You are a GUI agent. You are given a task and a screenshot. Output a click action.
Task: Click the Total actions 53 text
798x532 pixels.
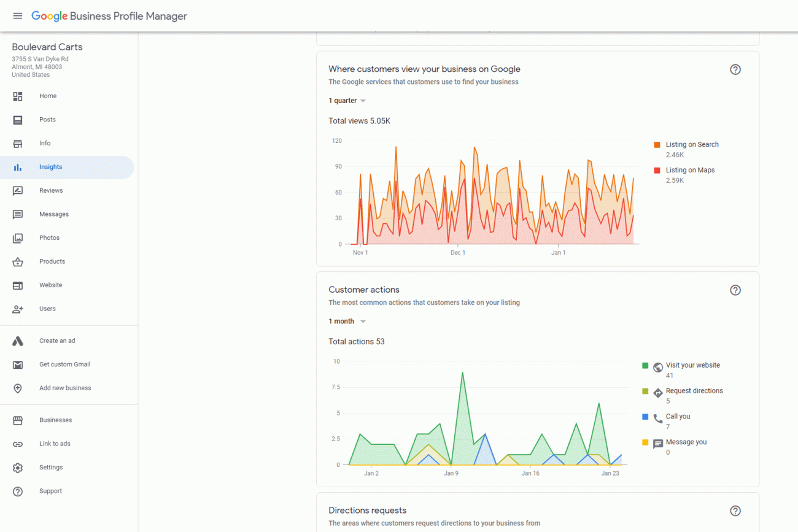coord(357,342)
